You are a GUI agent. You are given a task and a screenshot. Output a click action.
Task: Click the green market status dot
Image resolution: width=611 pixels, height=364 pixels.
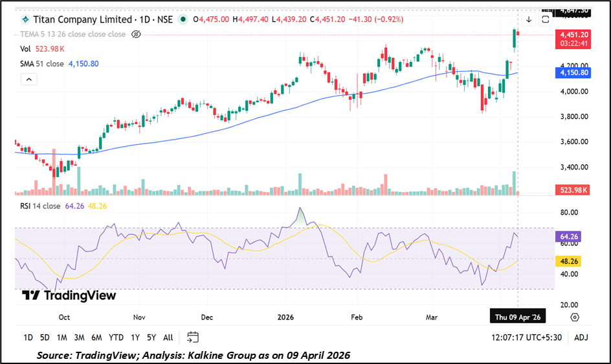pyautogui.click(x=184, y=19)
